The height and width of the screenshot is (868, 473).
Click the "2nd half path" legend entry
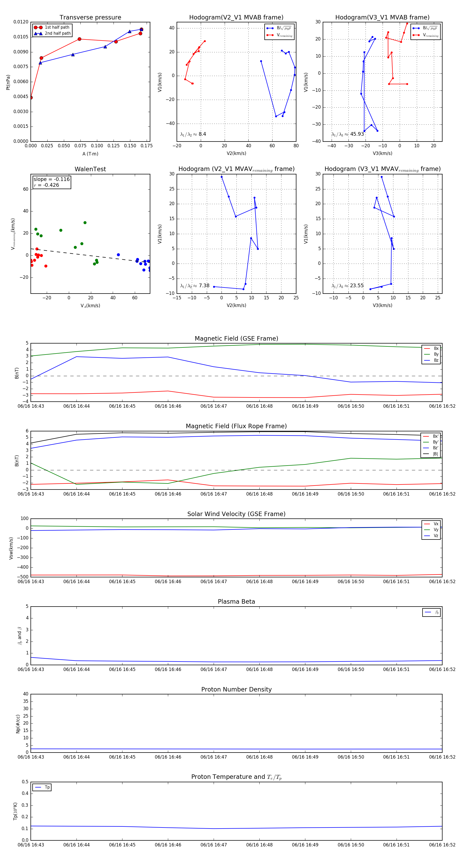point(52,33)
